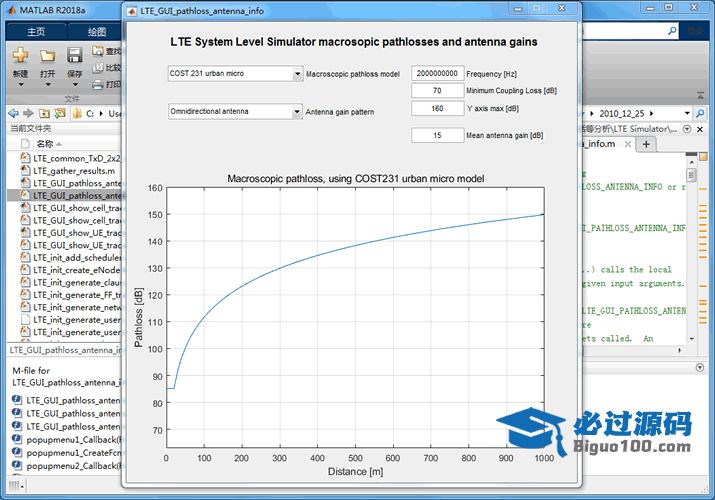This screenshot has height=500, width=715.
Task: Open the address bar history dropdown arrow
Action: tap(687, 113)
